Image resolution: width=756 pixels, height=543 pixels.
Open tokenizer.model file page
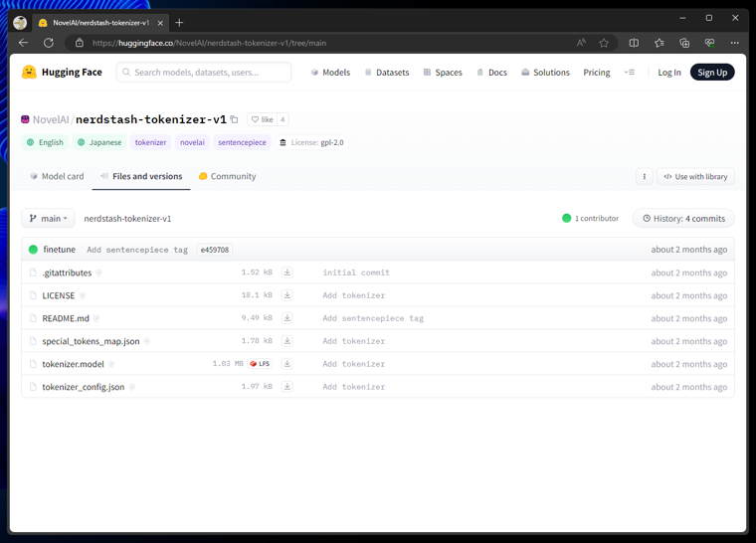pos(73,364)
